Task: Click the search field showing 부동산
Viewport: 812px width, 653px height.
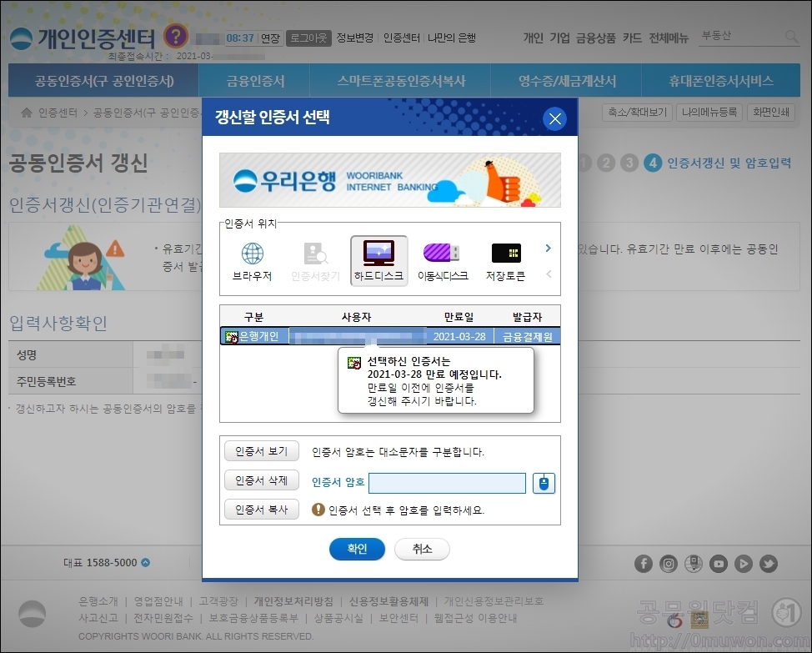Action: point(740,36)
